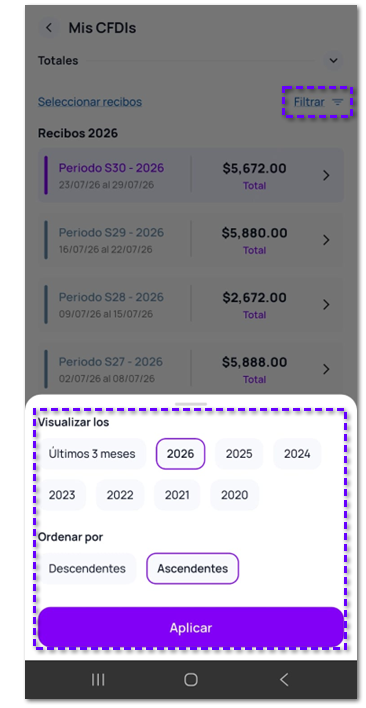Open Periodo S27 receipt chevron arrow
The width and height of the screenshot is (366, 708).
pos(327,369)
